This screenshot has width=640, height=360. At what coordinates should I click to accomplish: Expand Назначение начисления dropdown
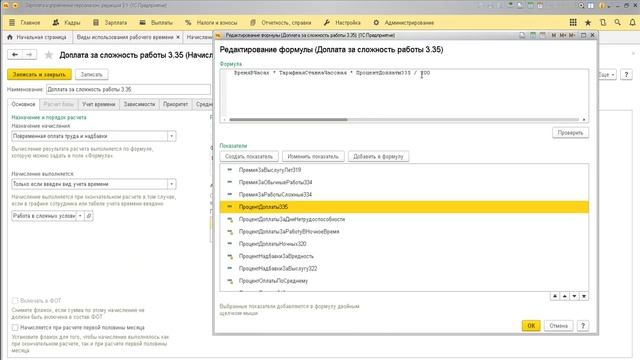click(x=172, y=136)
